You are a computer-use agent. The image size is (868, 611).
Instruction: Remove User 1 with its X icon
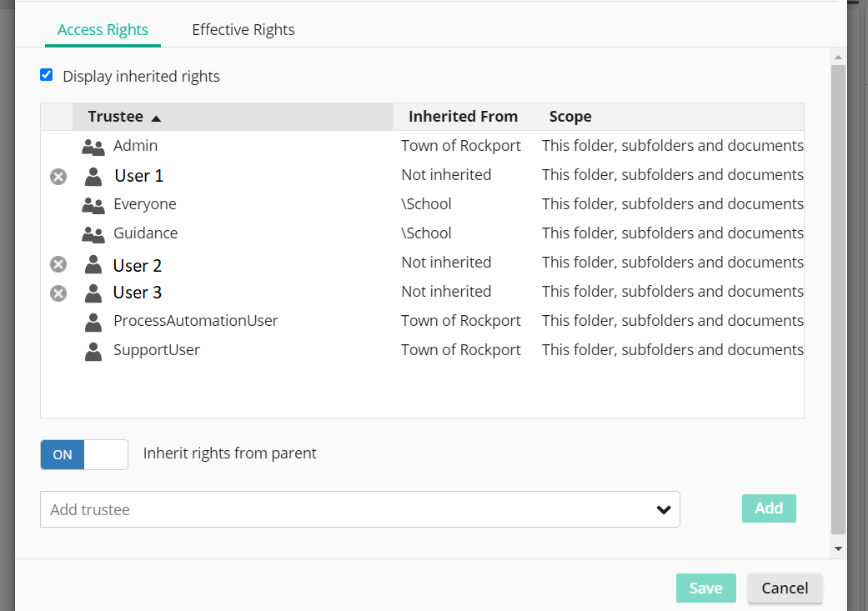(x=58, y=176)
